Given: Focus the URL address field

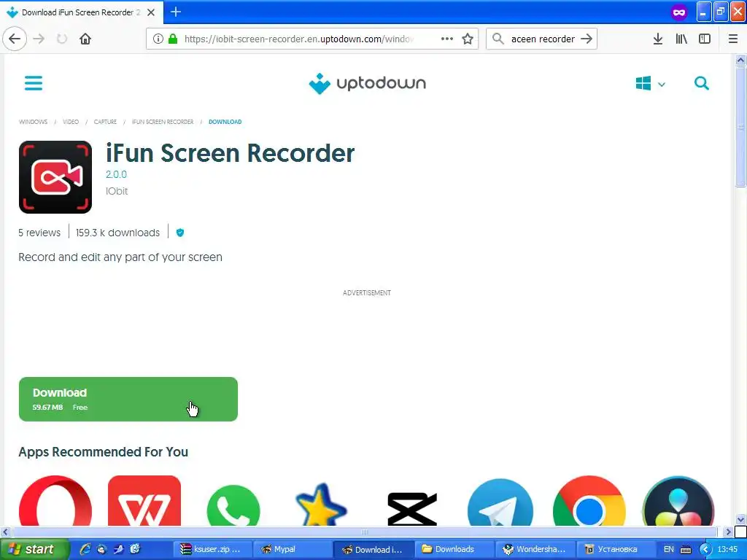Looking at the screenshot, I should click(x=299, y=39).
